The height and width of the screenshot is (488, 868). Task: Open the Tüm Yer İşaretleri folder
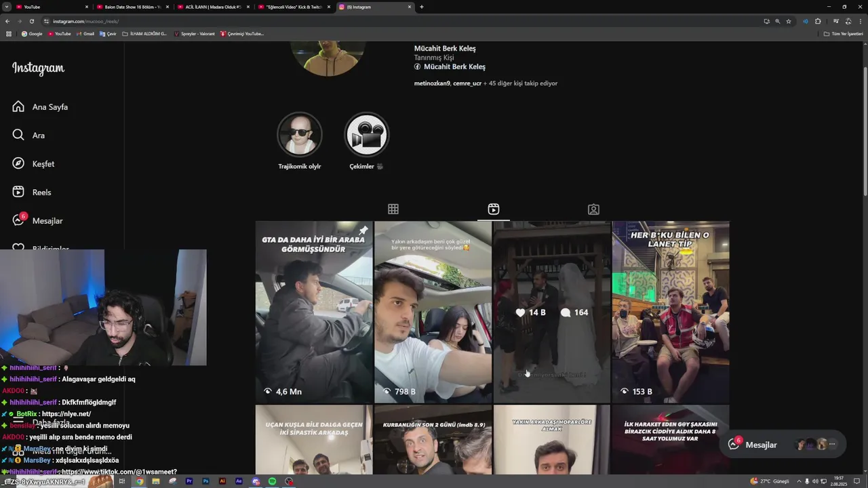[843, 33]
